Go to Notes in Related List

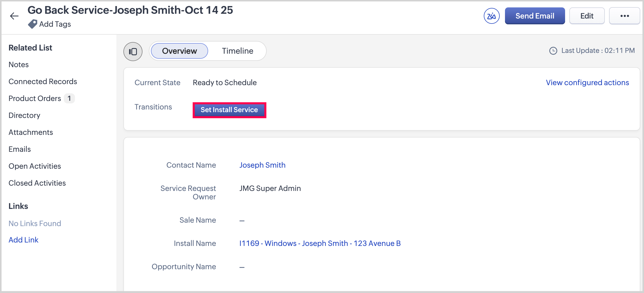click(x=19, y=65)
